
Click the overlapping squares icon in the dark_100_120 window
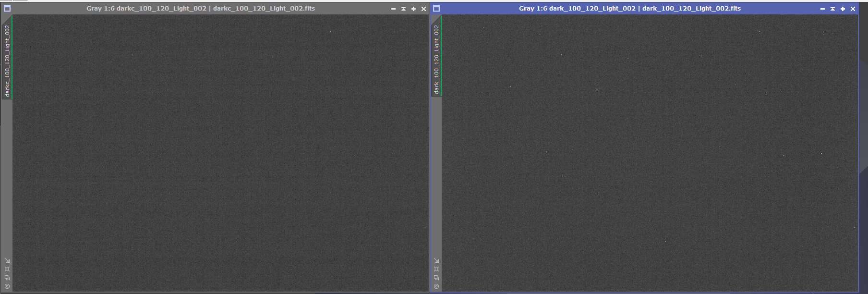tap(436, 278)
